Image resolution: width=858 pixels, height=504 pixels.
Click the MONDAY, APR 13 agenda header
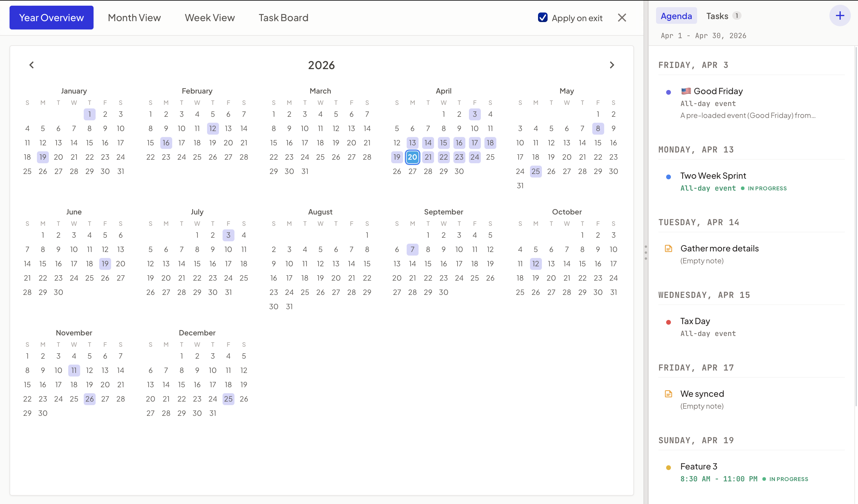[x=696, y=150]
